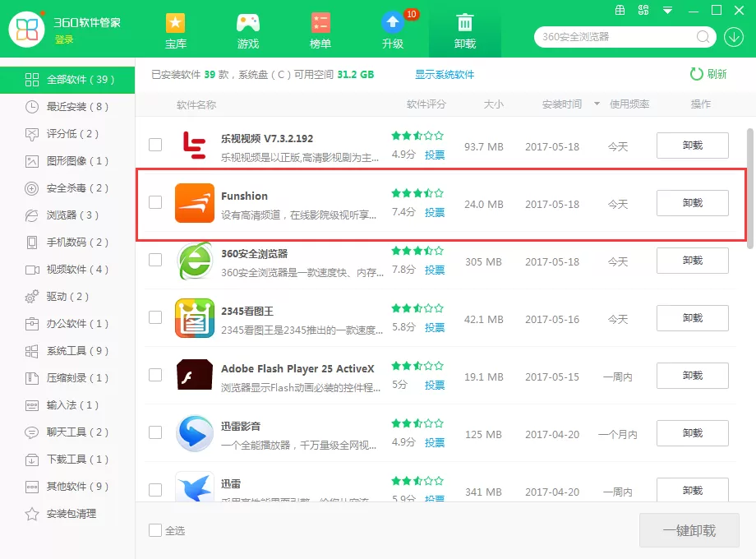
Task: Select 最近安装 (8) category
Action: point(67,107)
